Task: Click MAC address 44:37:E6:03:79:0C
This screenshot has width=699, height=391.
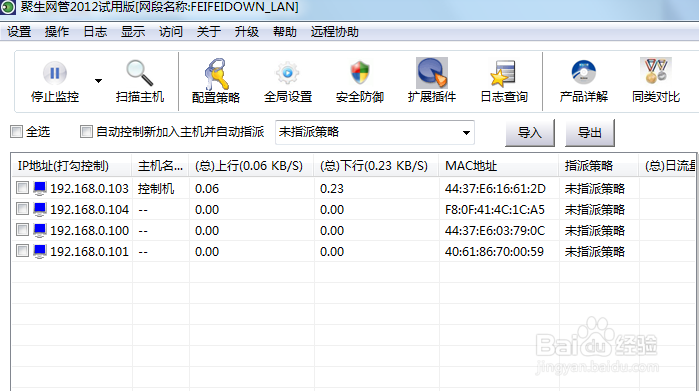Action: point(495,230)
